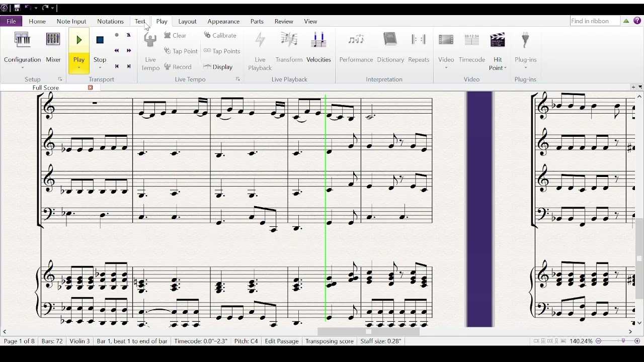Open the Mixer panel
This screenshot has height=362, width=644.
tap(53, 48)
